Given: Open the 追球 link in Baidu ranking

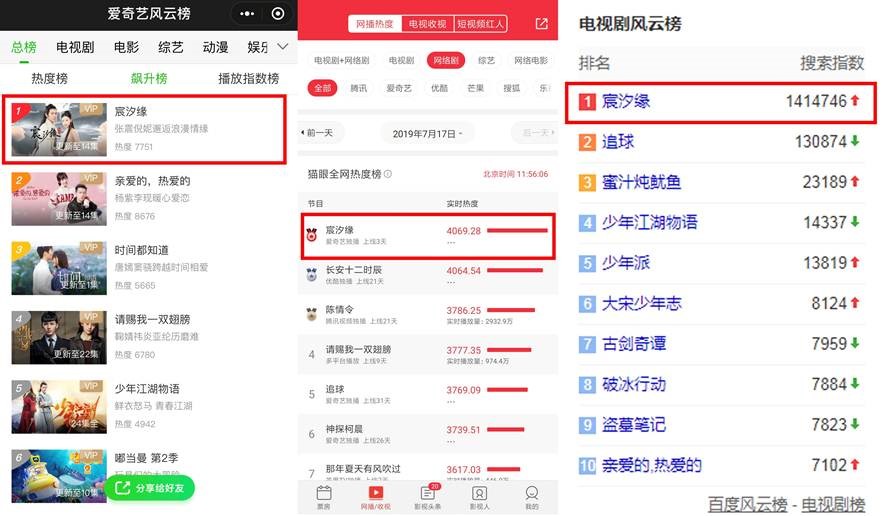Looking at the screenshot, I should tap(618, 142).
